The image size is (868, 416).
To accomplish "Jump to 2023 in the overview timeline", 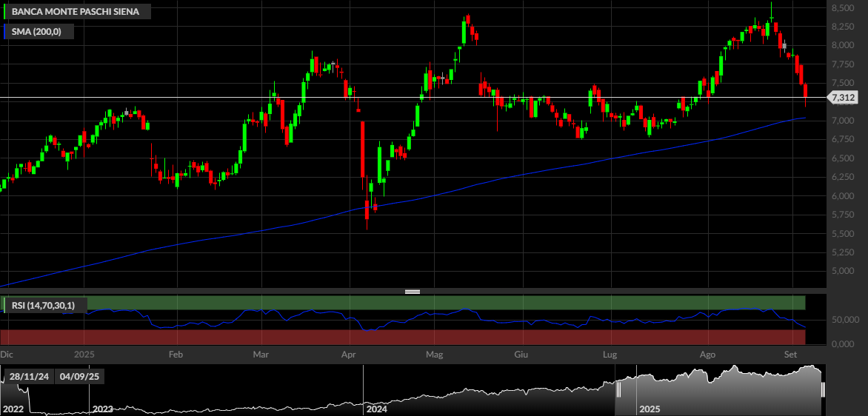I will tap(102, 409).
